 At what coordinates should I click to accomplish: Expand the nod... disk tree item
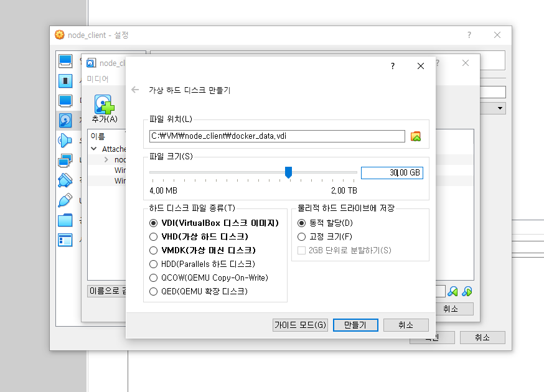pyautogui.click(x=106, y=159)
